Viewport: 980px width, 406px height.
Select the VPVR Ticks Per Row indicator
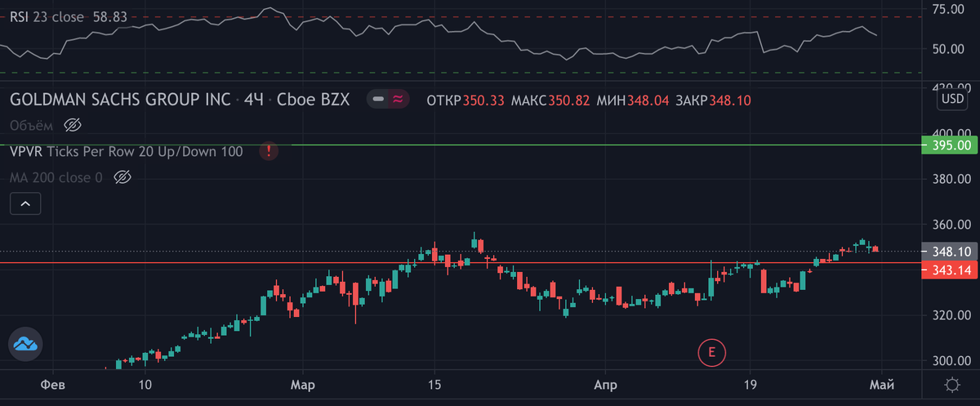coord(127,151)
